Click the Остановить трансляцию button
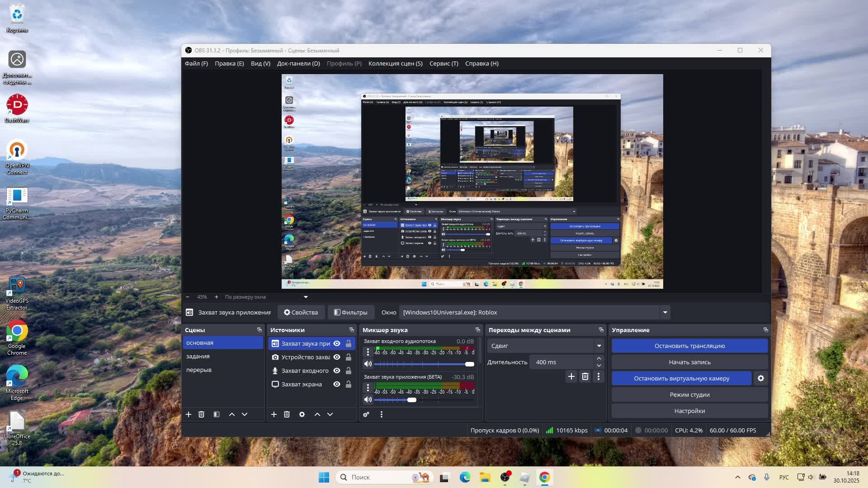This screenshot has width=868, height=488. (x=689, y=346)
